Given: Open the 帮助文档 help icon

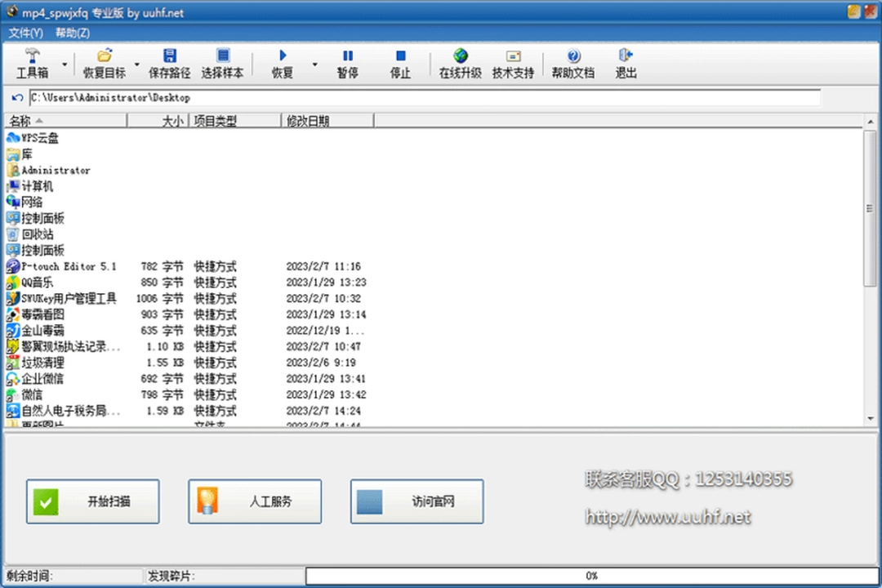Looking at the screenshot, I should pyautogui.click(x=573, y=56).
